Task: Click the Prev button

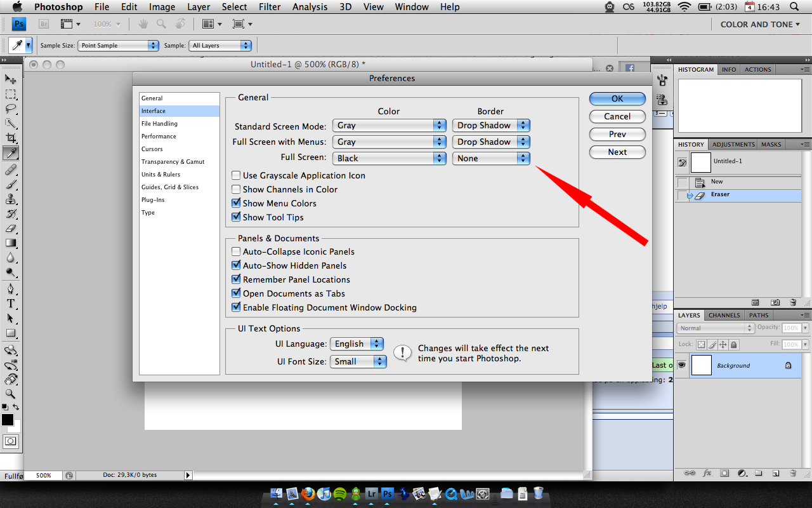Action: click(617, 134)
